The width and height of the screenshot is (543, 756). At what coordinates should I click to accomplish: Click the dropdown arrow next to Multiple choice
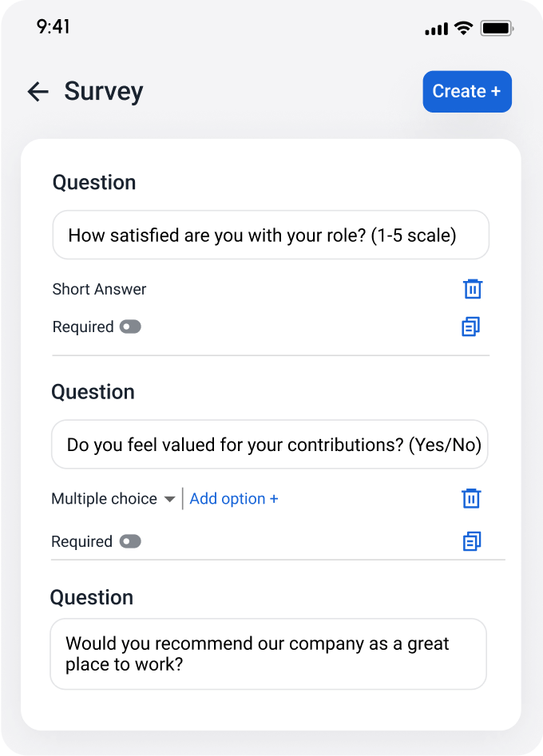pyautogui.click(x=169, y=500)
